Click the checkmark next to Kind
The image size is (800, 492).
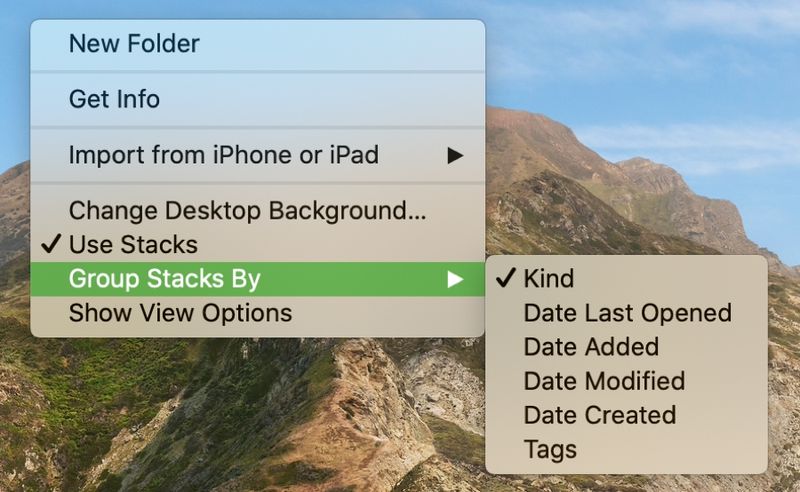tap(505, 278)
